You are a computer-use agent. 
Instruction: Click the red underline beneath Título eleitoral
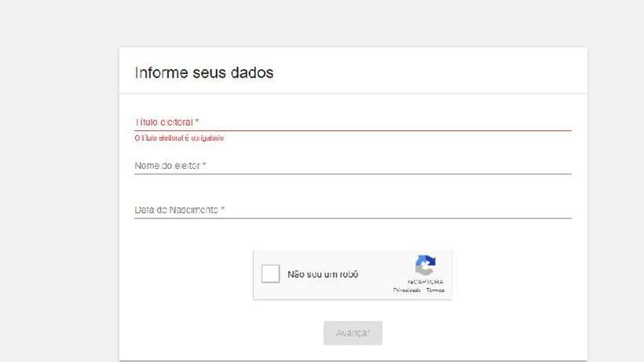(353, 130)
